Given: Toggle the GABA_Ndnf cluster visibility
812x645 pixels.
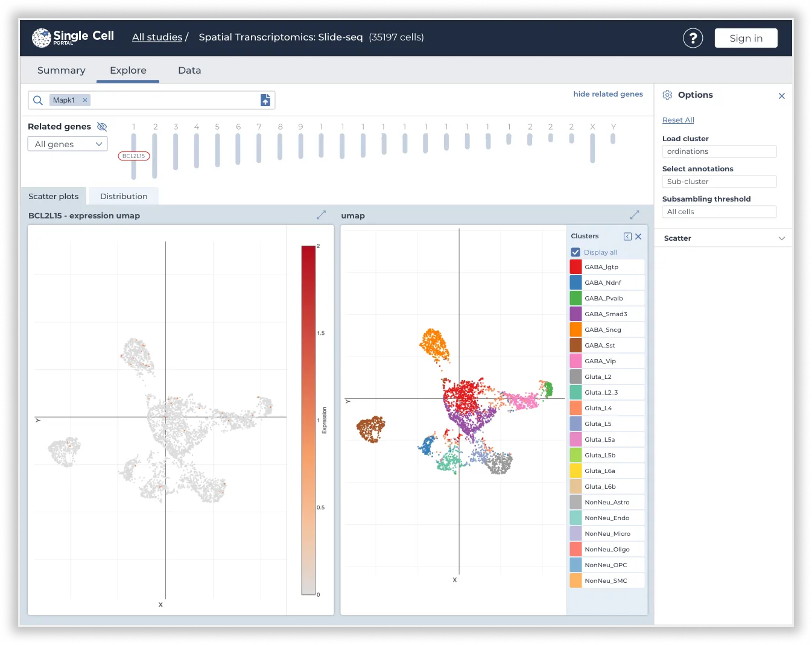Looking at the screenshot, I should click(607, 282).
